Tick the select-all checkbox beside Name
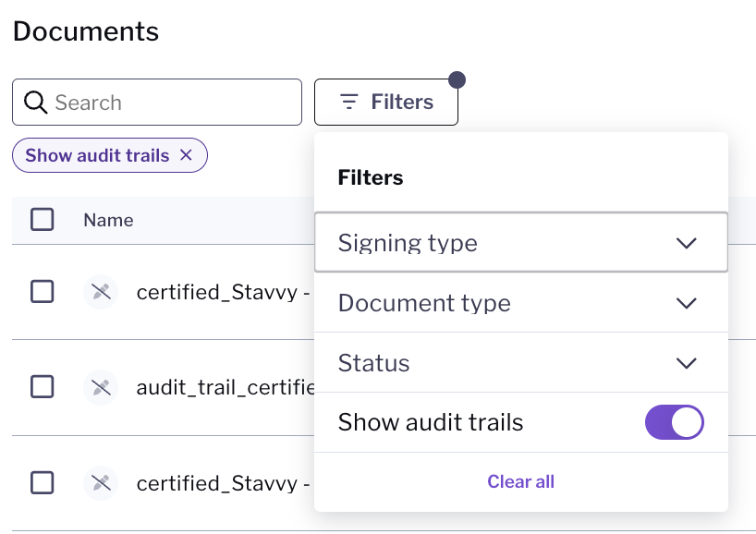Image resolution: width=756 pixels, height=534 pixels. [x=42, y=220]
